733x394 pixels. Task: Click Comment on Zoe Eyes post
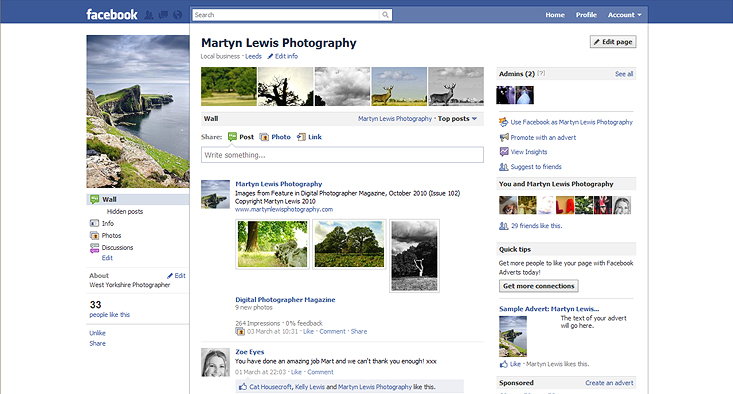[x=320, y=372]
